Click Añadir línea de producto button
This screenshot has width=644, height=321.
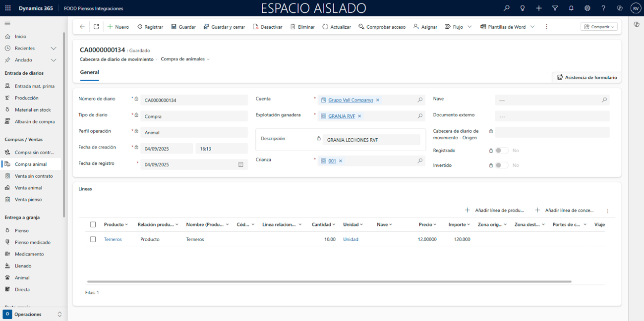coord(495,211)
